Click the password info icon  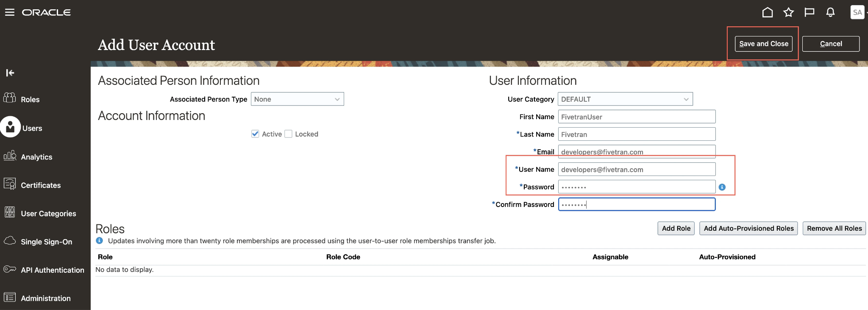click(x=722, y=187)
